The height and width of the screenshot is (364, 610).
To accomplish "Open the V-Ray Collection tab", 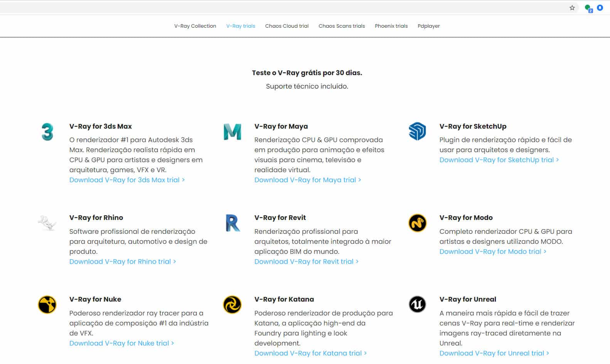I will 195,26.
